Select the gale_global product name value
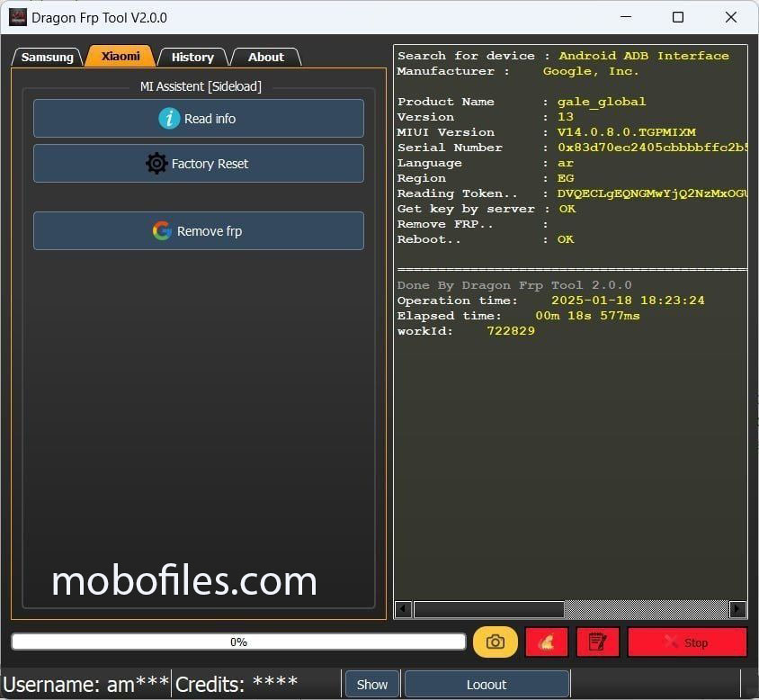 coord(602,102)
